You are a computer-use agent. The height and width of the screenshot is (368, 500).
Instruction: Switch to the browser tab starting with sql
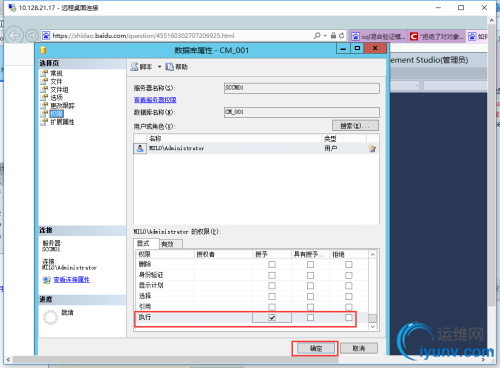(378, 36)
